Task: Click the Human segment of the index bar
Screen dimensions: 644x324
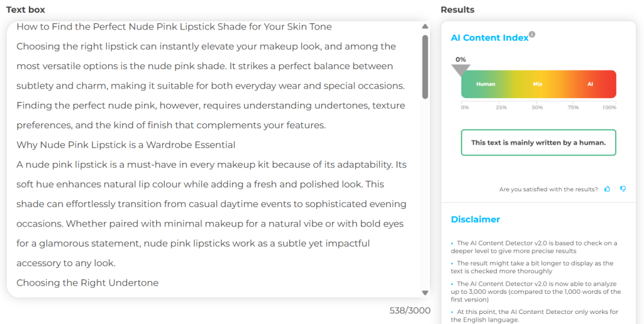Action: 486,84
